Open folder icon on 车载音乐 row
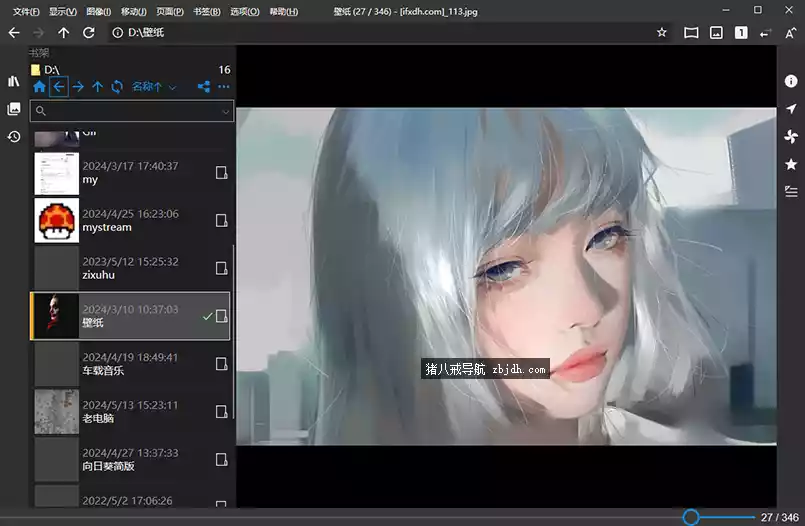Image resolution: width=805 pixels, height=526 pixels. 221,364
